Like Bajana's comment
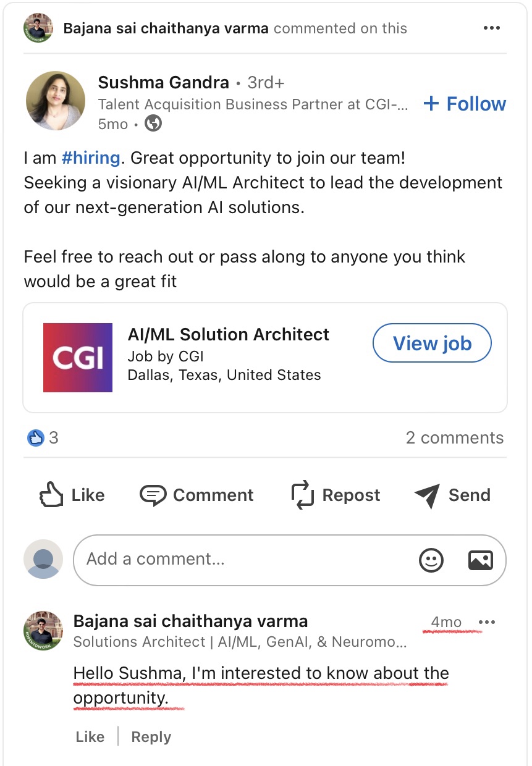 90,737
